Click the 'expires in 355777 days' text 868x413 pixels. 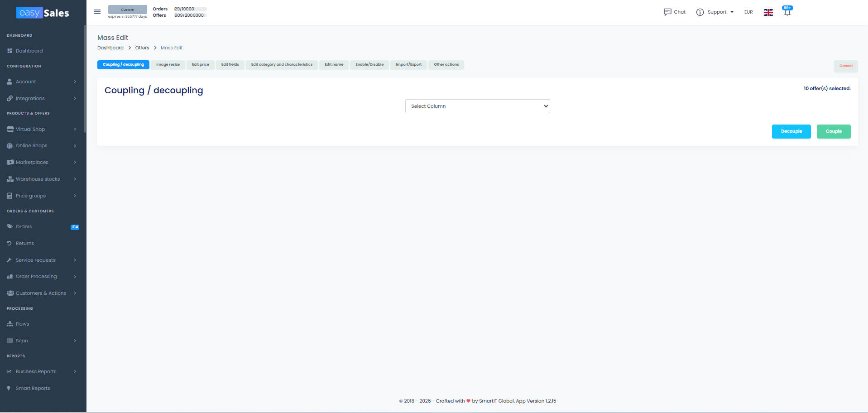point(128,17)
